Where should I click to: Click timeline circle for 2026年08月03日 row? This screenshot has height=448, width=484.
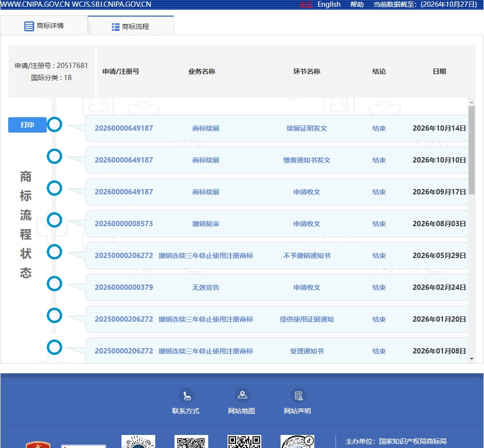(54, 220)
